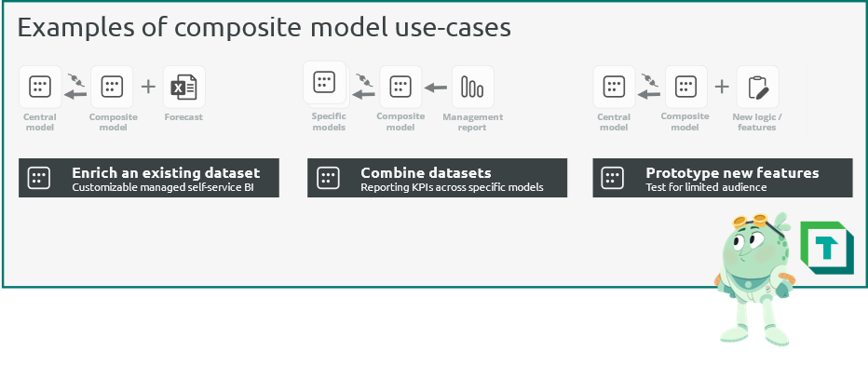Click the Specific models label
Screen dimensions: 868x366
(329, 121)
